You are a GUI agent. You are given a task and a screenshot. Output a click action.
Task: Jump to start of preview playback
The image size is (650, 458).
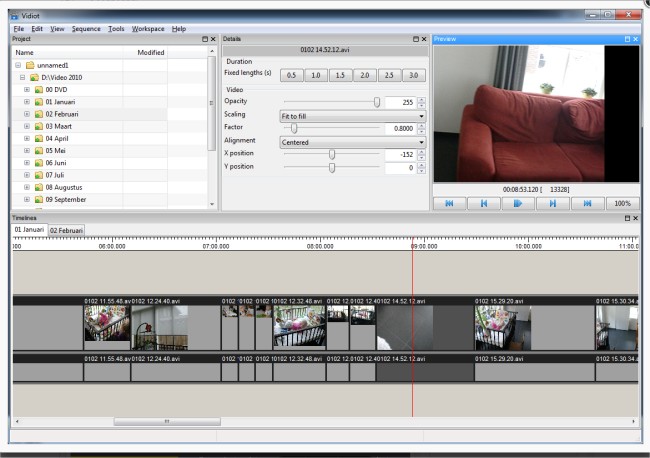click(x=449, y=203)
